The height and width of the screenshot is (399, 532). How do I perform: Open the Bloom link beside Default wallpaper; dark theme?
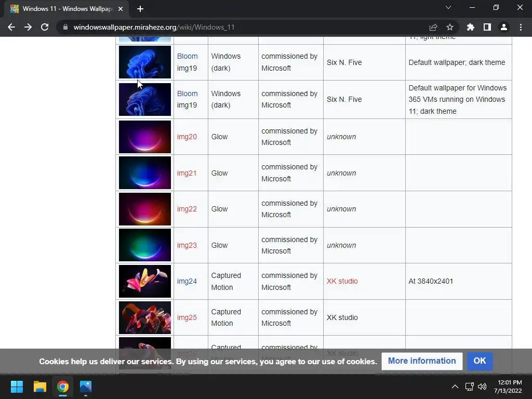click(x=187, y=56)
